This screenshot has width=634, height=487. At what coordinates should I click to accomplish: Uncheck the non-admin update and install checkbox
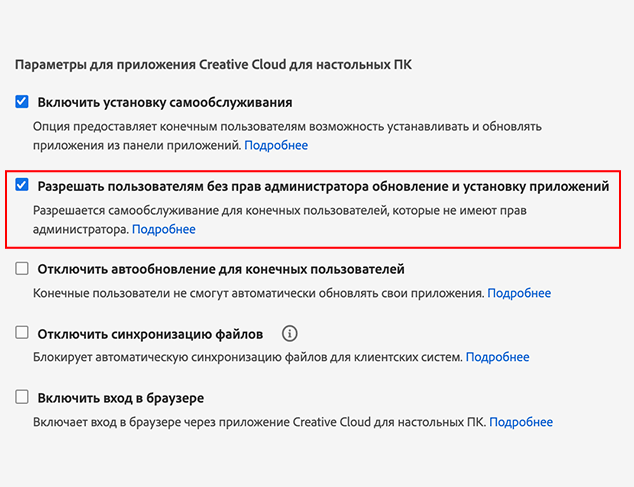22,186
